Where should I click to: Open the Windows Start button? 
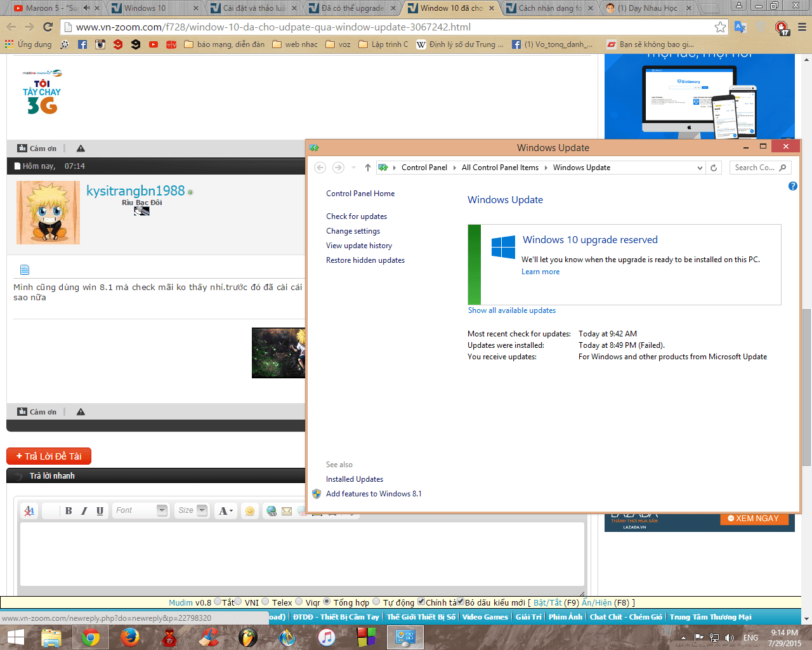point(15,637)
